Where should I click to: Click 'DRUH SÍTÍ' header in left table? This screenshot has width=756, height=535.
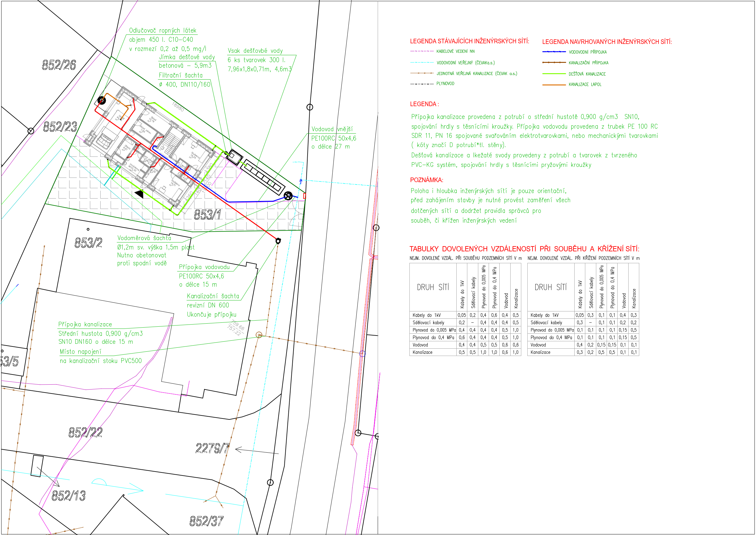click(433, 287)
